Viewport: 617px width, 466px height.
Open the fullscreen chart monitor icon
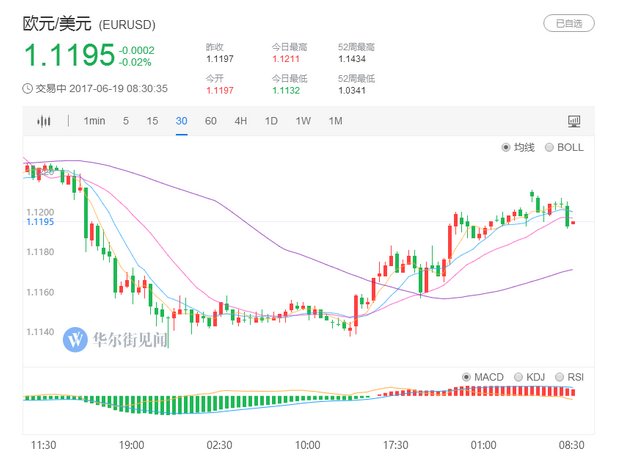click(x=574, y=121)
